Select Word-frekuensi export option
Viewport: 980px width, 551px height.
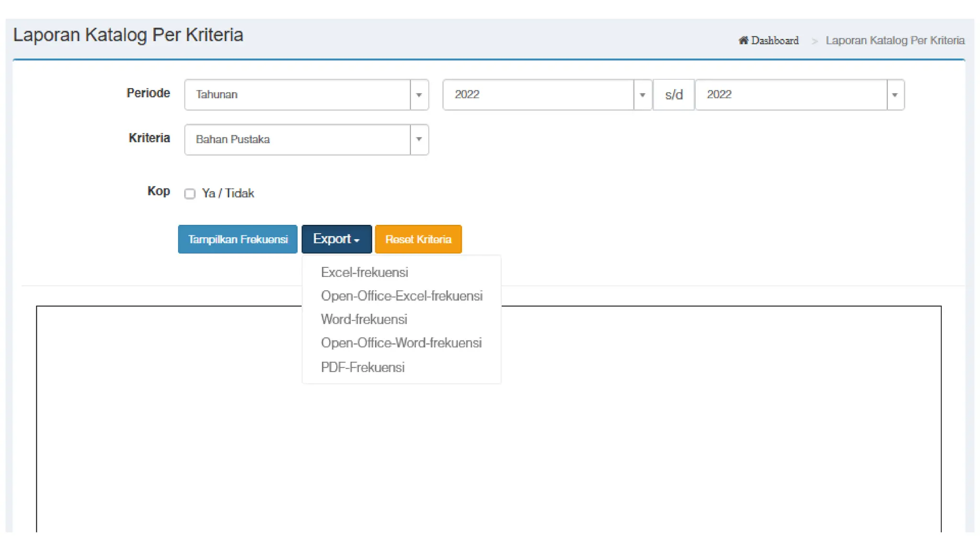tap(364, 320)
